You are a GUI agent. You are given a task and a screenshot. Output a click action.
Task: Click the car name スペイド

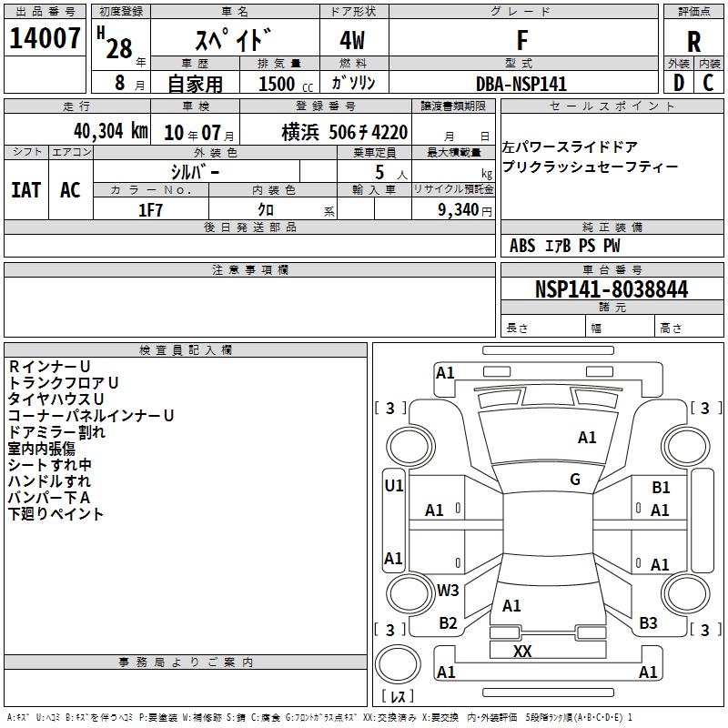click(234, 39)
